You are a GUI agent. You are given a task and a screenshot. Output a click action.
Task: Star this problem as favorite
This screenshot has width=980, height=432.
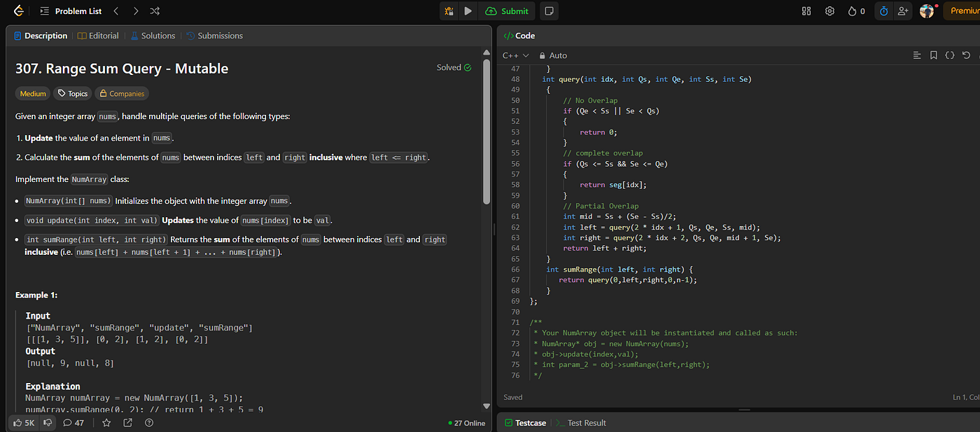click(106, 423)
